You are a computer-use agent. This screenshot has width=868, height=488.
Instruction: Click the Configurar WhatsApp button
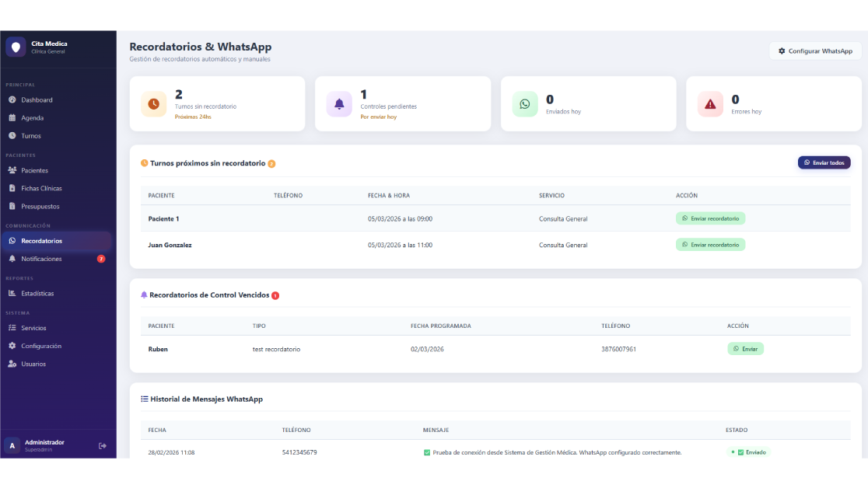pyautogui.click(x=815, y=51)
